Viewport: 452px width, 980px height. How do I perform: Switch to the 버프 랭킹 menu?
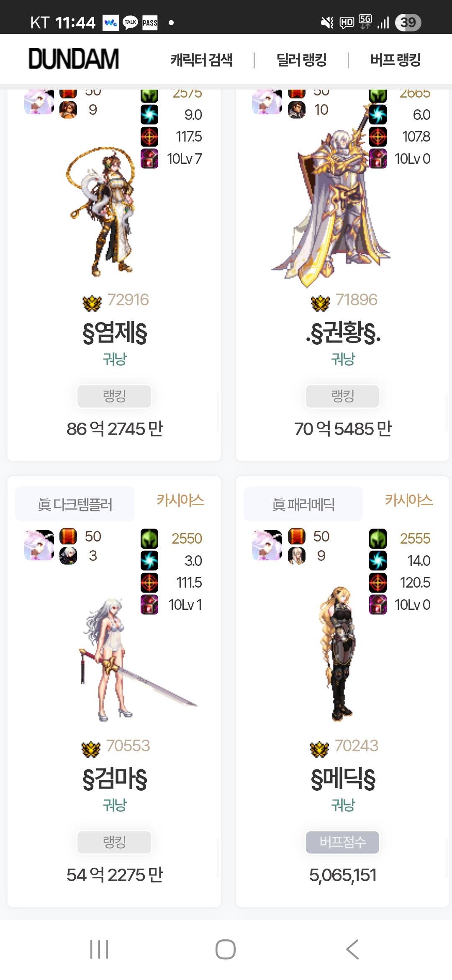[x=395, y=60]
